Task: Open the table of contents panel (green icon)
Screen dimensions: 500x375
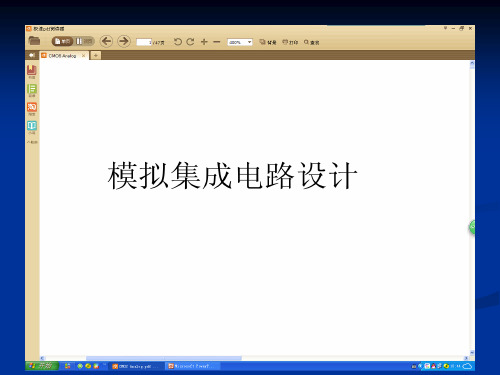Action: point(32,90)
